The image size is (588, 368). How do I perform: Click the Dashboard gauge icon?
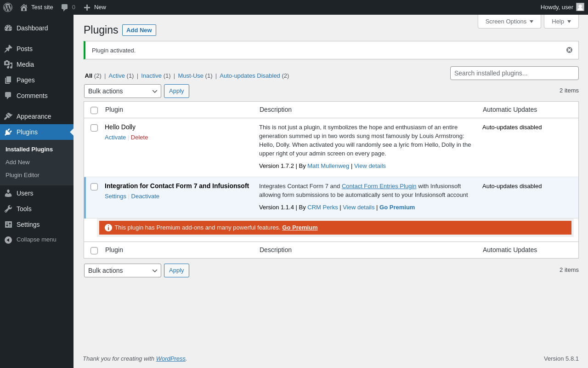point(8,28)
